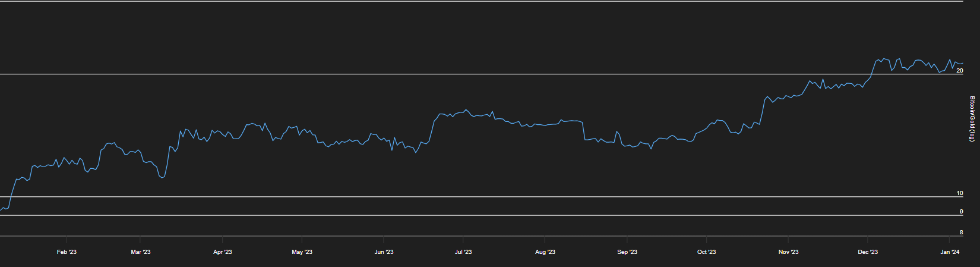980x267 pixels.
Task: Click the Bitcoin/Gold (log) axis title
Action: click(x=972, y=119)
